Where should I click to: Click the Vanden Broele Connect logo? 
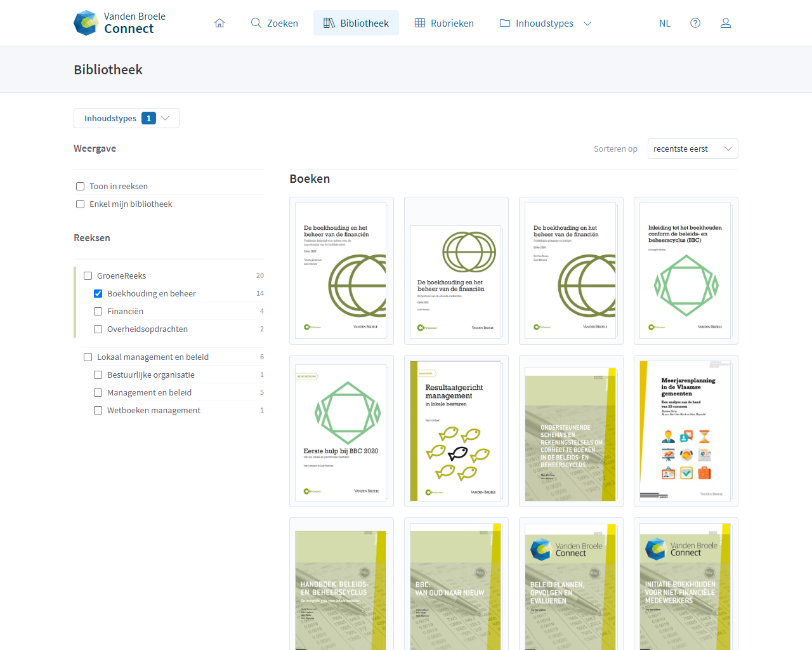(x=120, y=23)
